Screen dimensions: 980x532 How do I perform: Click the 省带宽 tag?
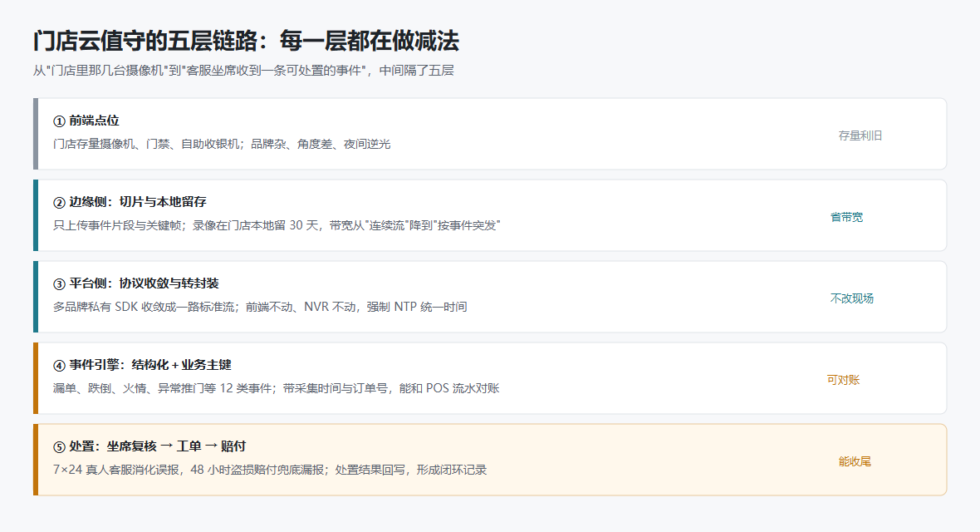(x=846, y=217)
